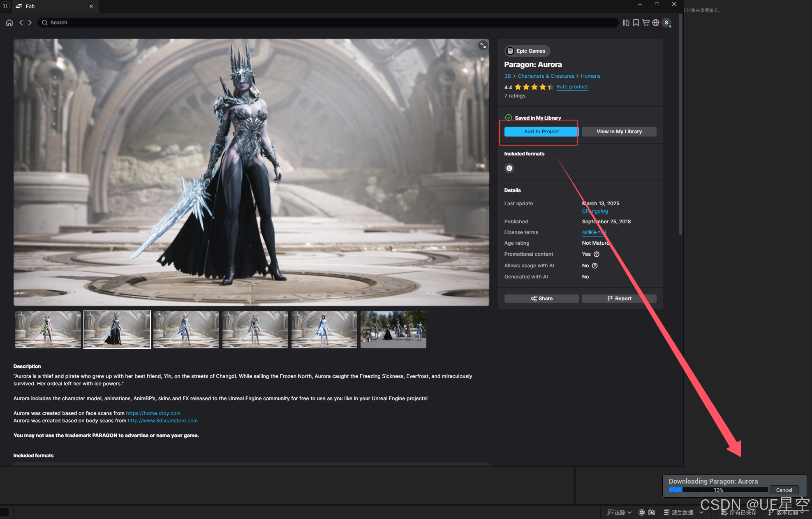
Task: Open My Library from the top bar icon
Action: tap(626, 23)
